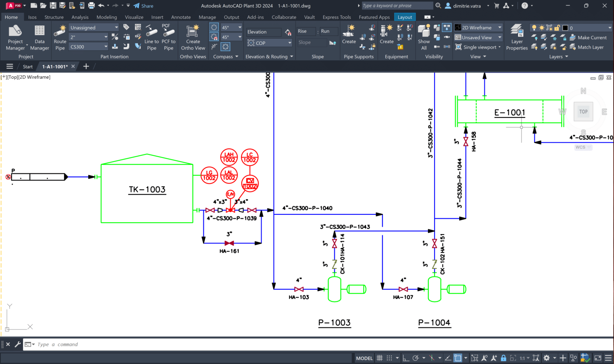Click Show All visibility icon
Screen dimensions: 614x364
pyautogui.click(x=424, y=37)
